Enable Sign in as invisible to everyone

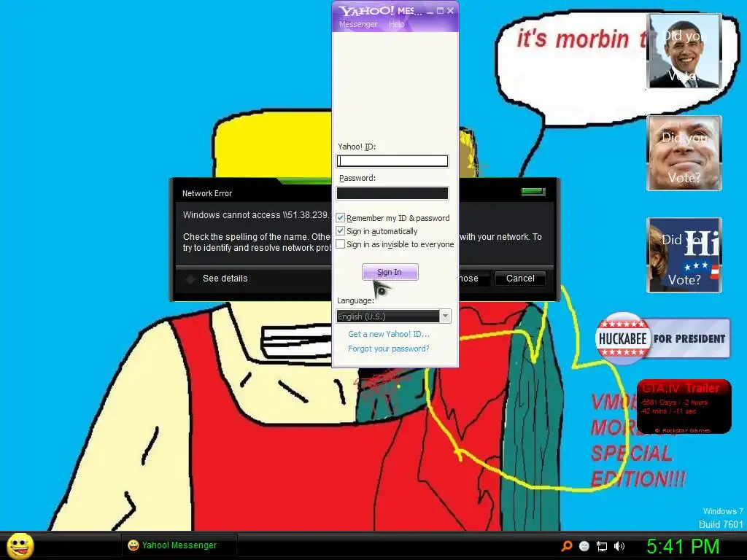(x=341, y=244)
